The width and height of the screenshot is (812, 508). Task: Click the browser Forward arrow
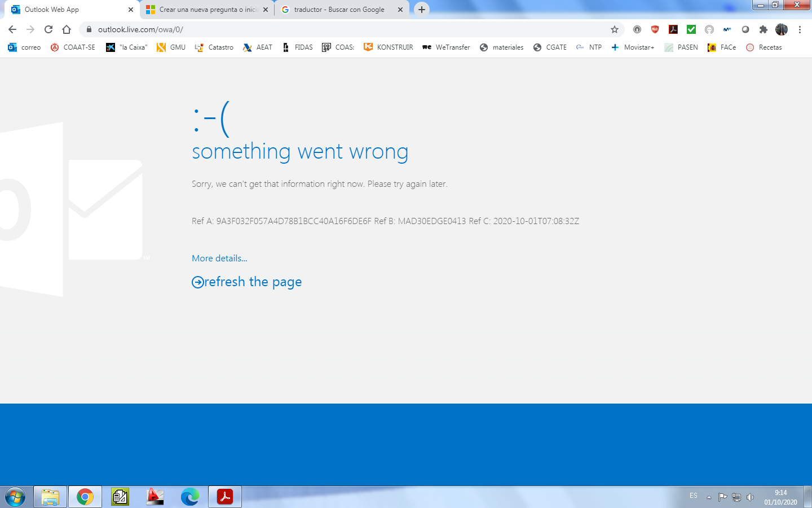(30, 29)
